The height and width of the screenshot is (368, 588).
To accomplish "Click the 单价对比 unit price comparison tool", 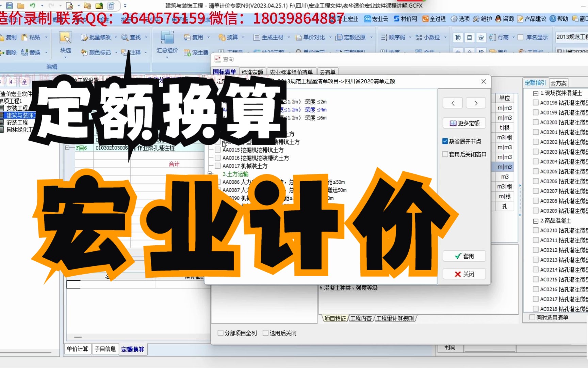I will coord(310,37).
